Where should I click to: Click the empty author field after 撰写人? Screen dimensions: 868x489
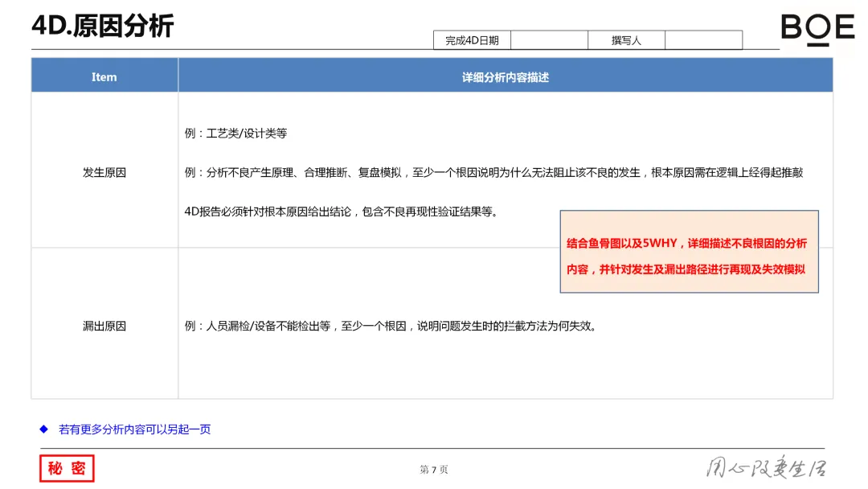tap(703, 40)
